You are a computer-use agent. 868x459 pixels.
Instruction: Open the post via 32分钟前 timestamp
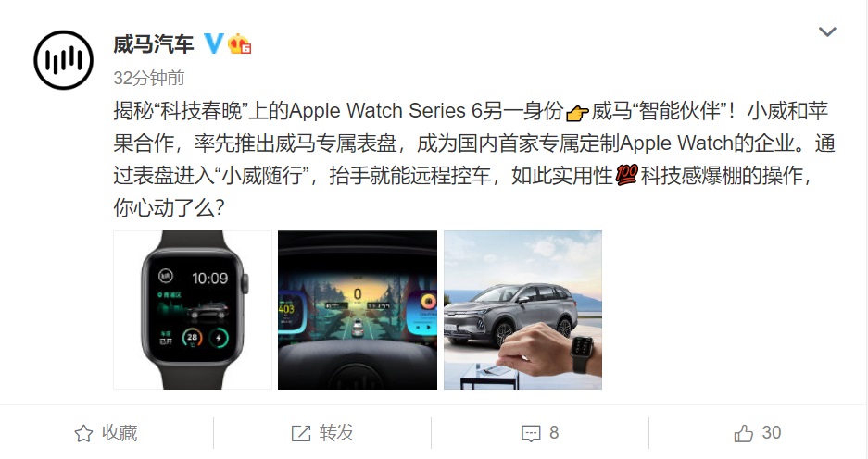[x=149, y=78]
